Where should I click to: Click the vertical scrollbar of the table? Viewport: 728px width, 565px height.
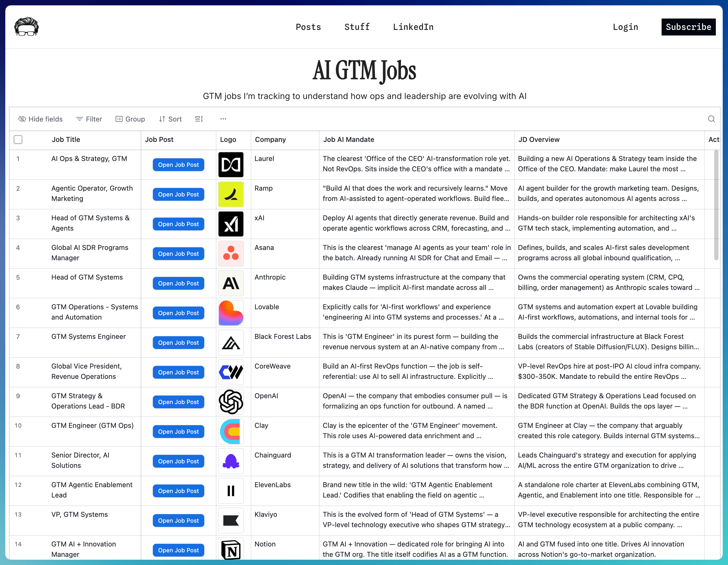pos(716,205)
